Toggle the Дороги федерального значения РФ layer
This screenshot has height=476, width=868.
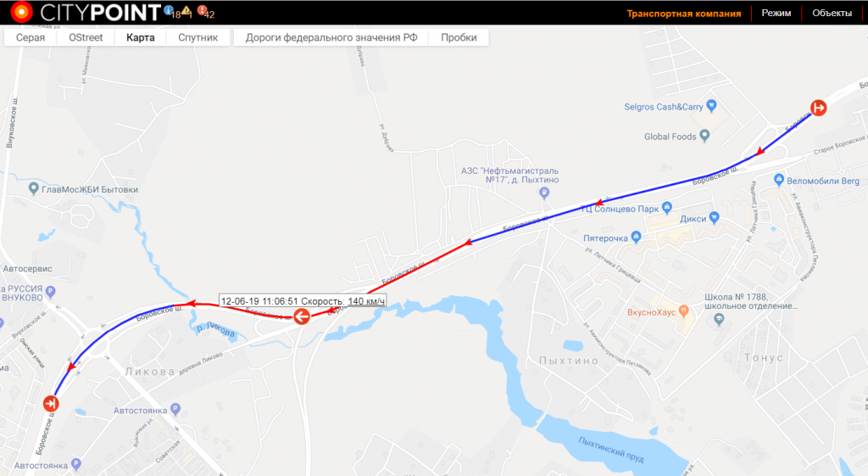tap(331, 37)
